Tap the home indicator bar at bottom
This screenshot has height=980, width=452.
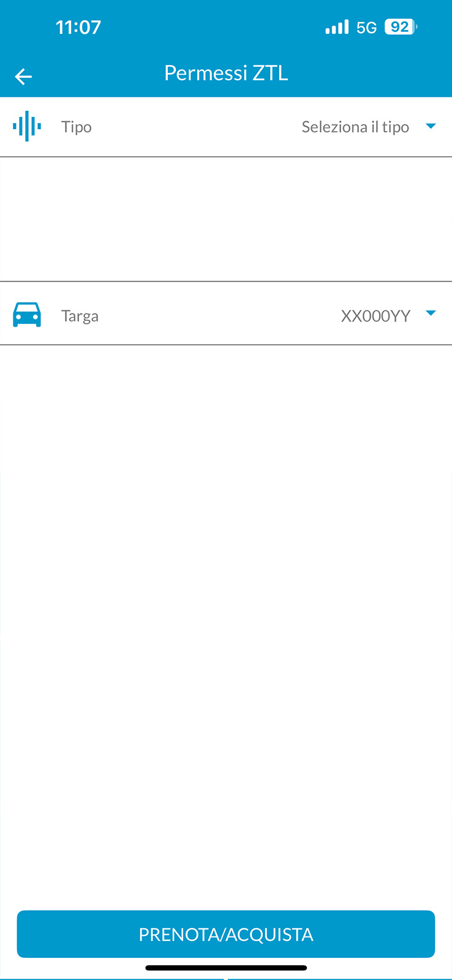pyautogui.click(x=226, y=968)
